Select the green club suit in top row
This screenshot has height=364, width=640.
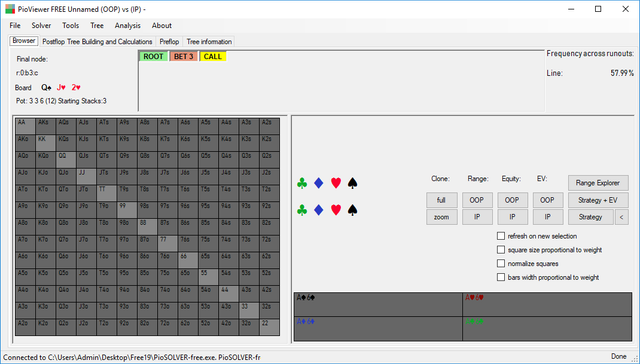[302, 183]
